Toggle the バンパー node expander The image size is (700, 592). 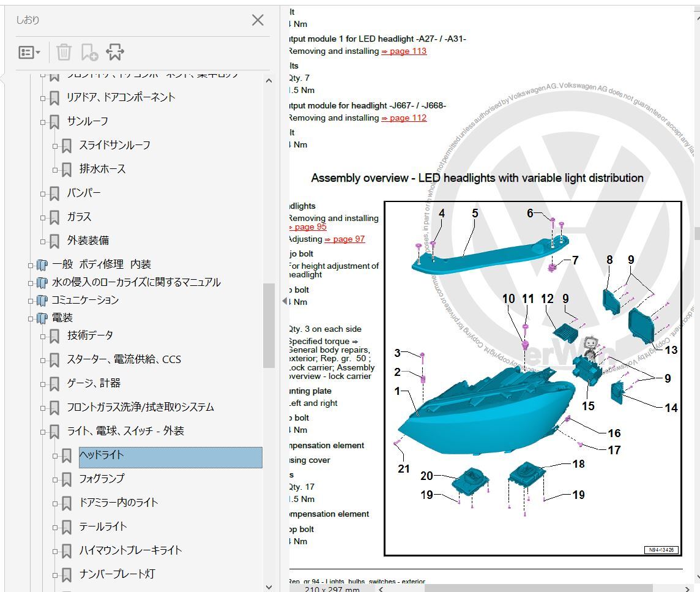click(43, 194)
